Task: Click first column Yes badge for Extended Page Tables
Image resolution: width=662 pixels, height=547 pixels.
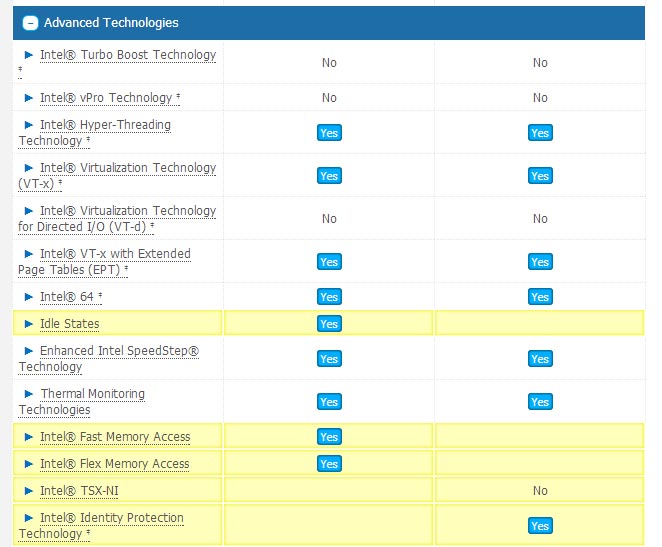Action: click(x=329, y=262)
